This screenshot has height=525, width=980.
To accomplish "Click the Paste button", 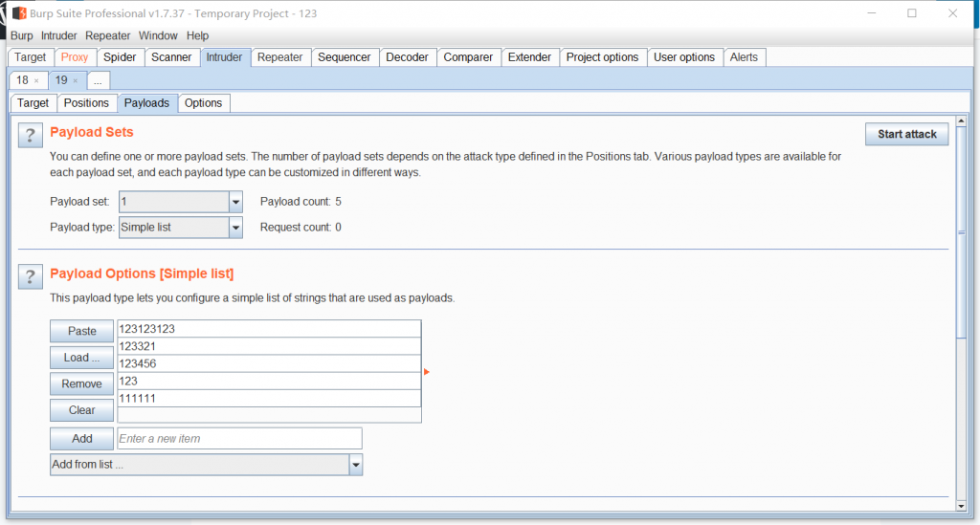I will [x=82, y=331].
